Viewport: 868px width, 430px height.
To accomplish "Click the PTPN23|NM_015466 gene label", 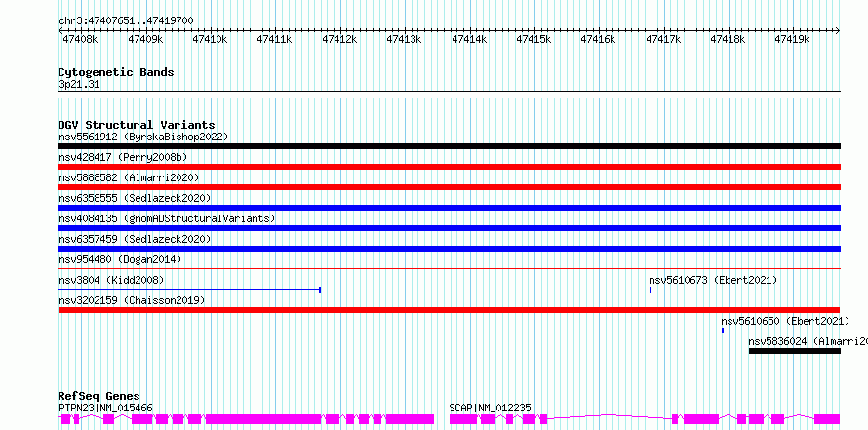I will (x=105, y=408).
